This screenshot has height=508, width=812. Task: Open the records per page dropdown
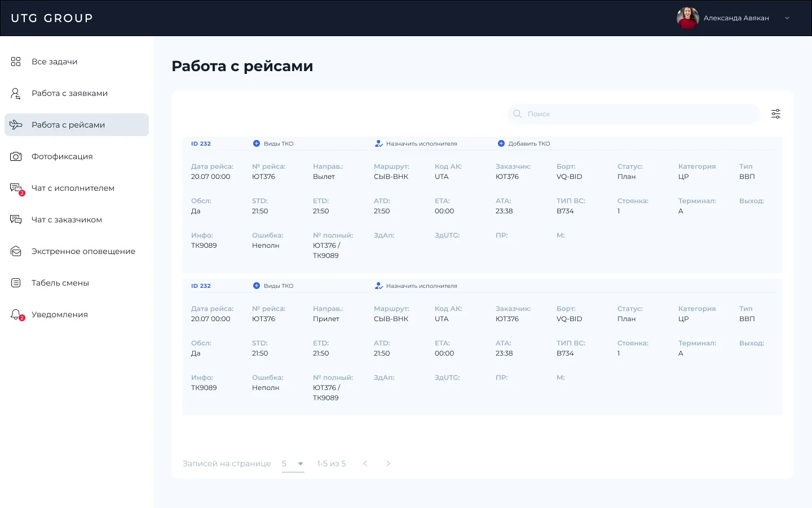click(293, 464)
